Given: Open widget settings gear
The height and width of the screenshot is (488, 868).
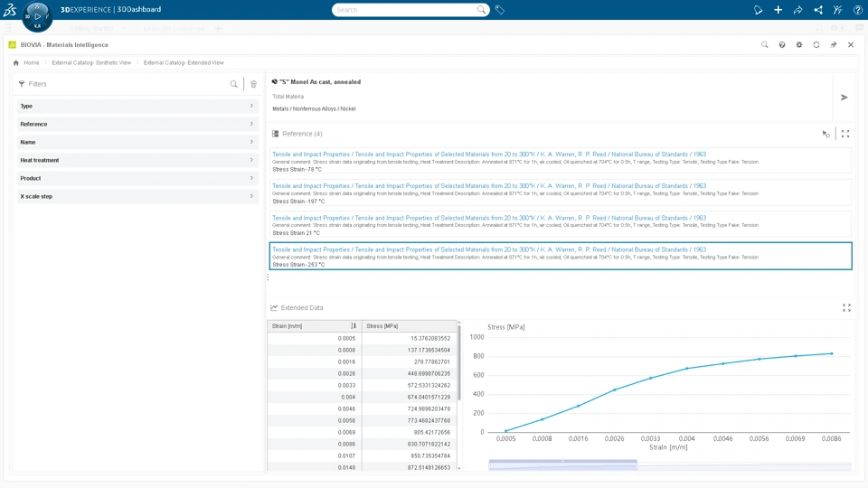Looking at the screenshot, I should click(x=798, y=45).
